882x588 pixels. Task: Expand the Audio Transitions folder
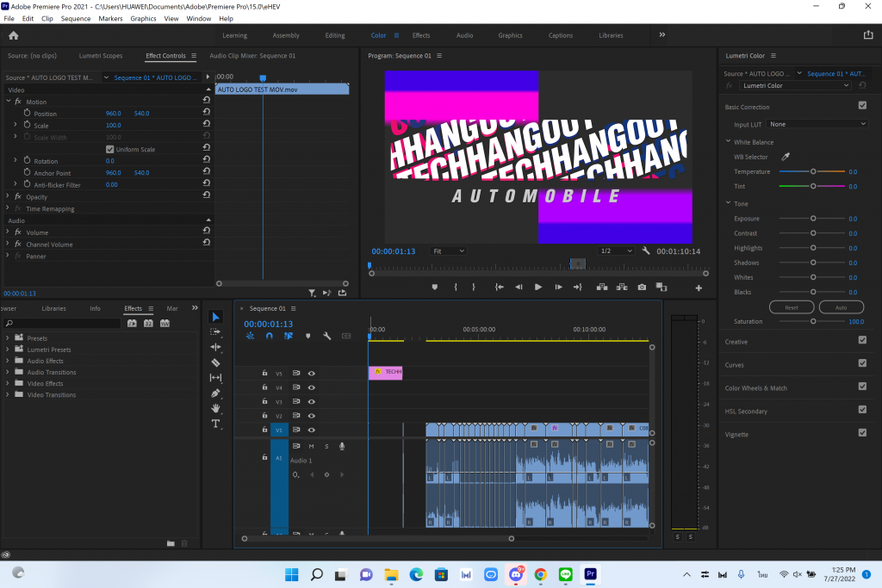[x=7, y=372]
